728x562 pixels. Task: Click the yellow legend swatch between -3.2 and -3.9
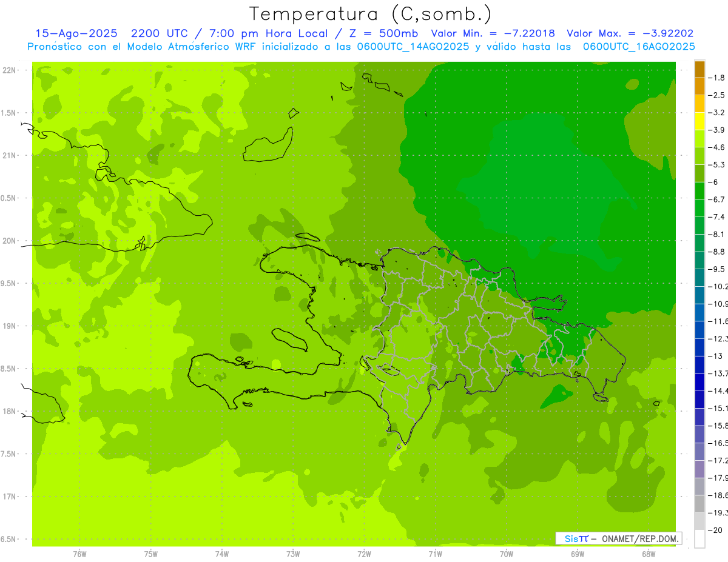click(699, 121)
